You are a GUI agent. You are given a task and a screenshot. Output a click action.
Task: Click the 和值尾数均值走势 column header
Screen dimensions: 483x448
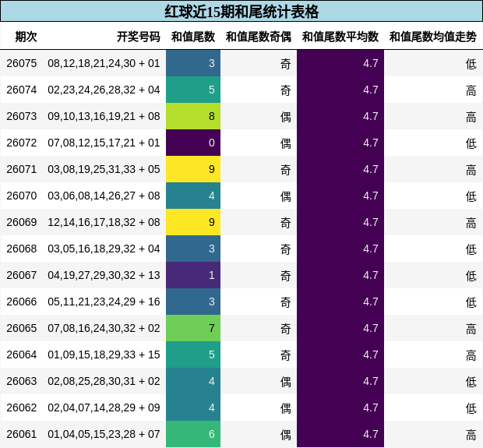point(433,37)
